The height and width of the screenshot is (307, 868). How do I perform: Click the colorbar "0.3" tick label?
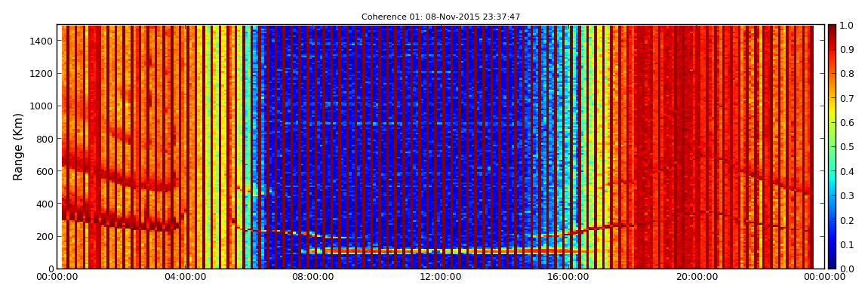(847, 196)
